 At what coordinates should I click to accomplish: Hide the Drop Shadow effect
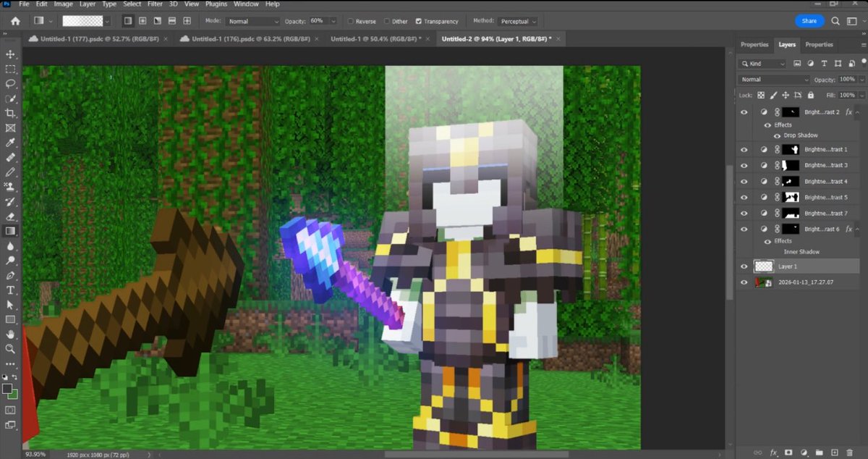tap(778, 135)
